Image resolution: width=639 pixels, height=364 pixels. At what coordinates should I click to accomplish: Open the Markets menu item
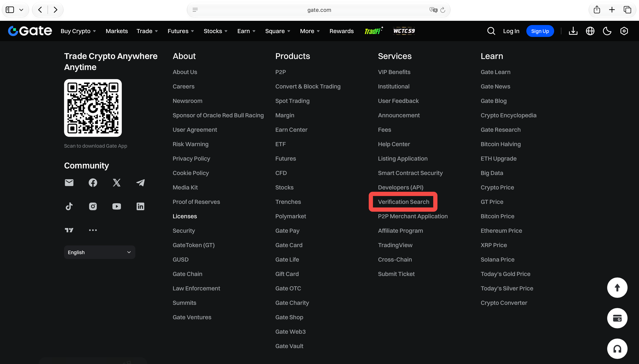tap(116, 31)
